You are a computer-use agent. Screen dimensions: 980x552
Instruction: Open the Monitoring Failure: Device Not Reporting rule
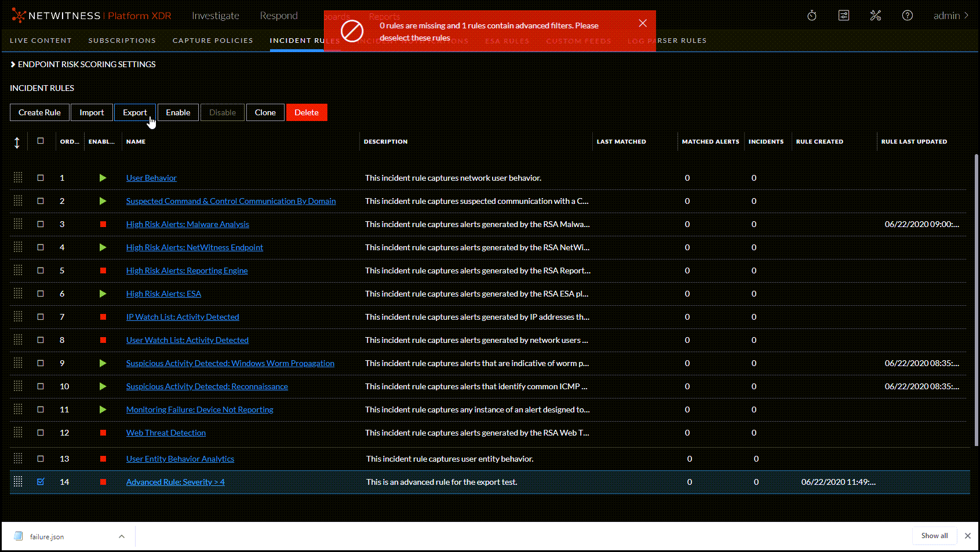click(199, 410)
